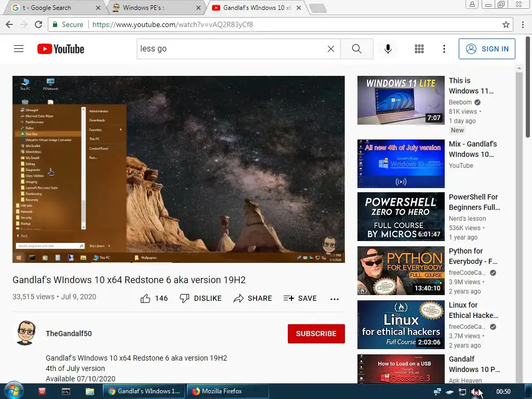Screen dimensions: 532x399
Task: Click the SIGN IN button
Action: coord(487,49)
